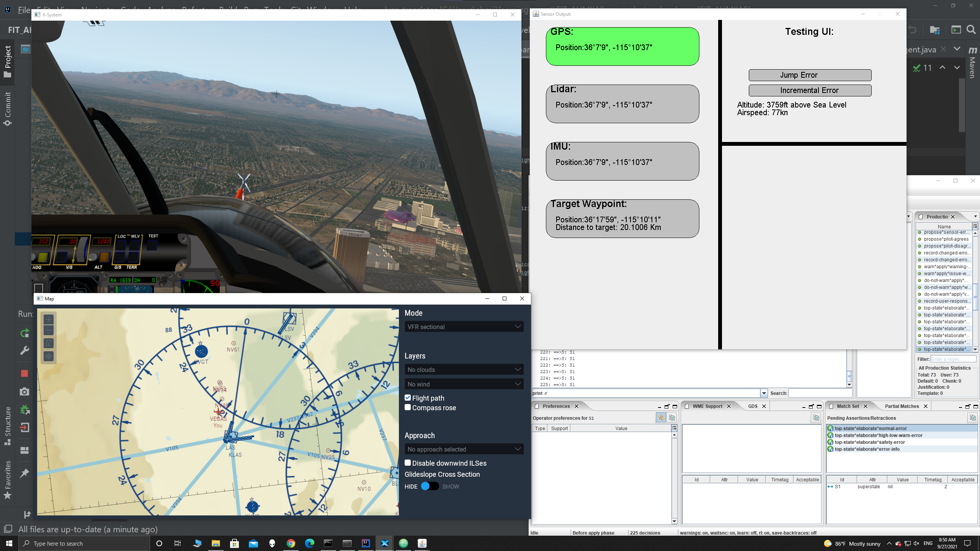Click the map zoom out minus icon
The width and height of the screenshot is (980, 551).
point(49,330)
